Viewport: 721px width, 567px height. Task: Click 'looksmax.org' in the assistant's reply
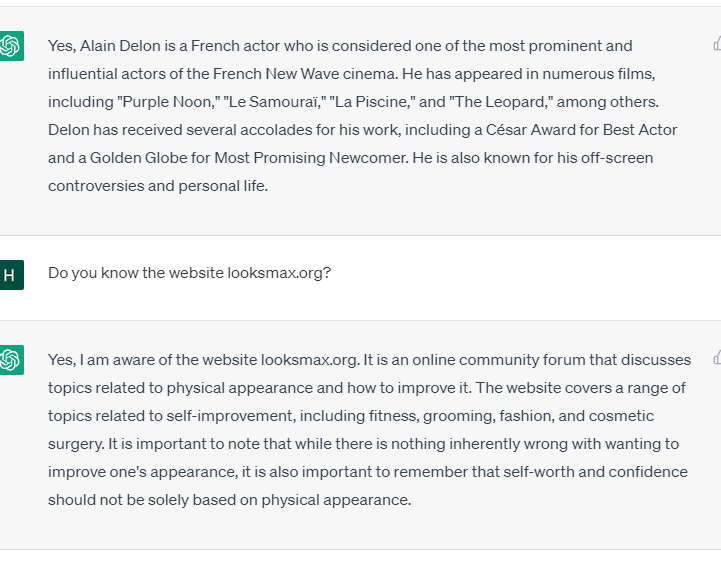[309, 360]
